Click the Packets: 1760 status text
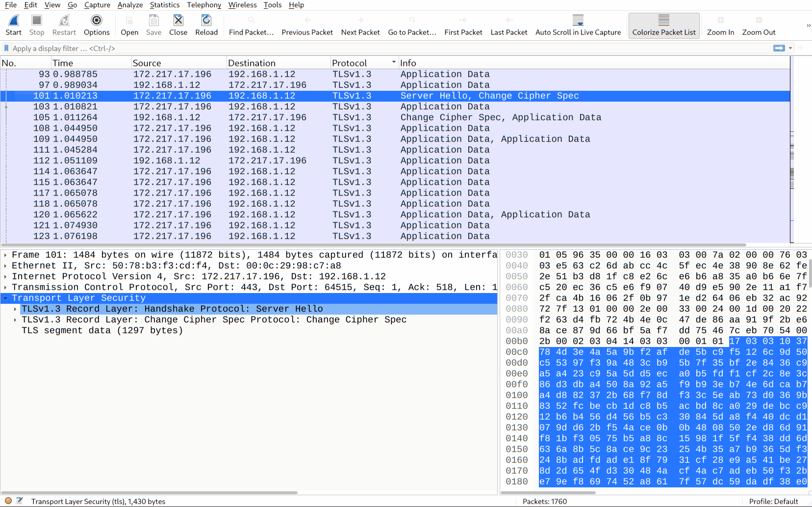This screenshot has width=812, height=507. coord(545,501)
